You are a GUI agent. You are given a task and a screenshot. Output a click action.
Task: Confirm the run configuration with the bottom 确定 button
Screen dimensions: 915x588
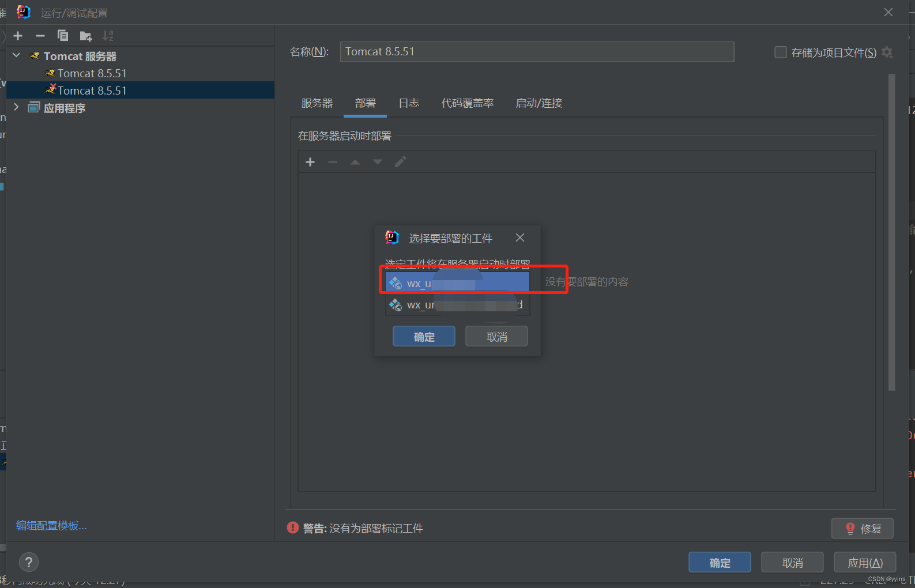click(x=720, y=563)
